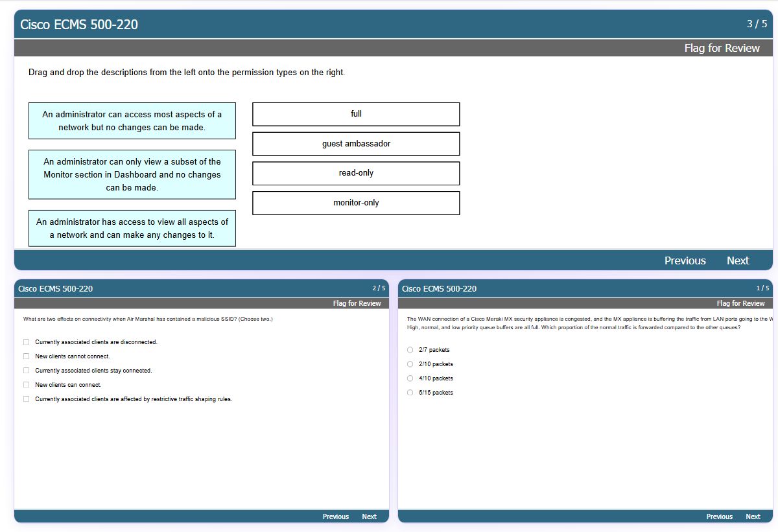Select the '4/10 packets' radio option
The width and height of the screenshot is (778, 532).
410,378
